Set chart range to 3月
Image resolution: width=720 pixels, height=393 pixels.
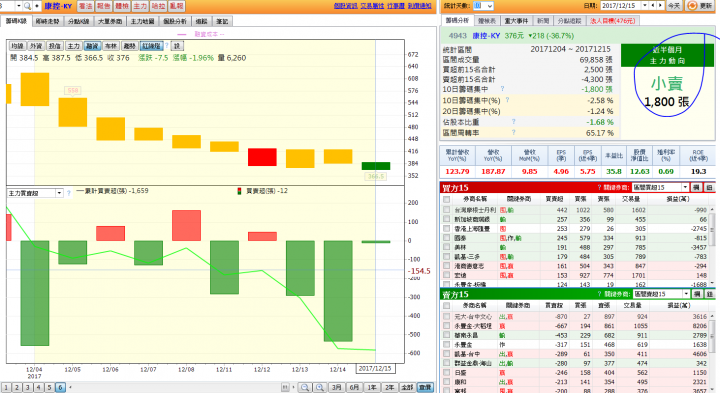337,387
